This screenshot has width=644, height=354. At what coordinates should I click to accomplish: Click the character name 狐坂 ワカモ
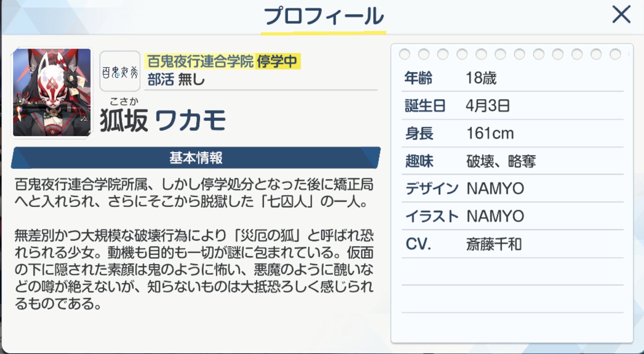click(162, 121)
